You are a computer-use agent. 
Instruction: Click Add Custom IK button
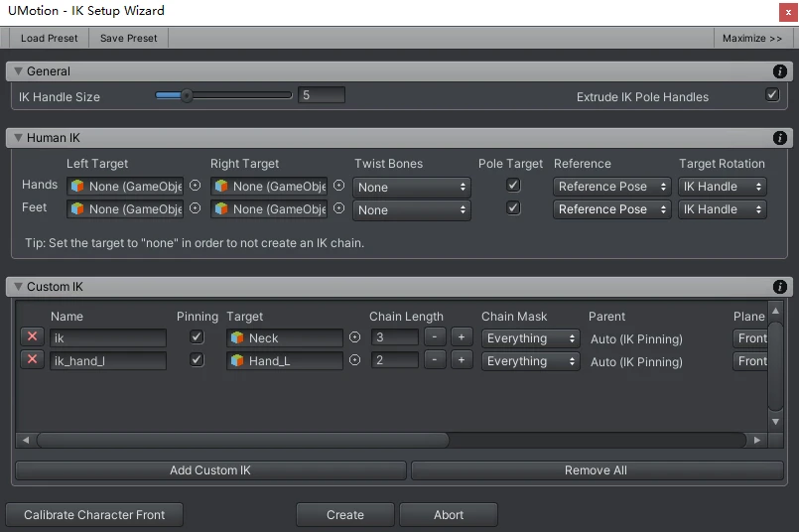click(x=210, y=470)
